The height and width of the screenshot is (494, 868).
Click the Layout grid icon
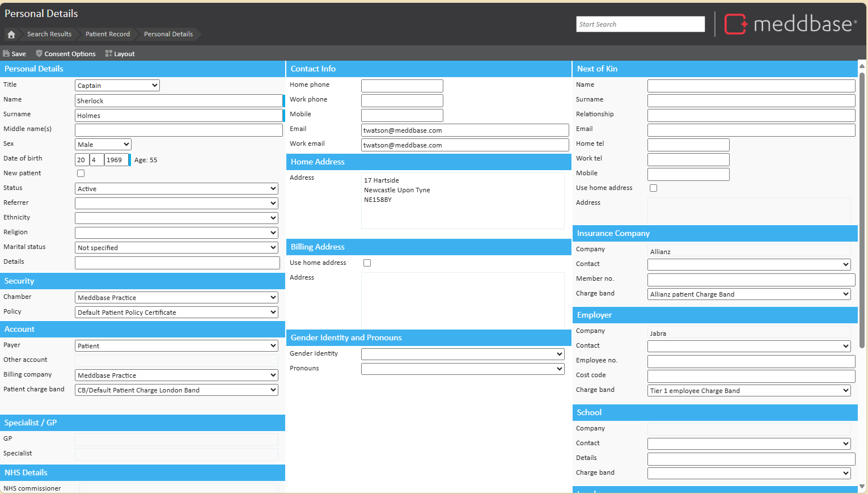pyautogui.click(x=109, y=54)
